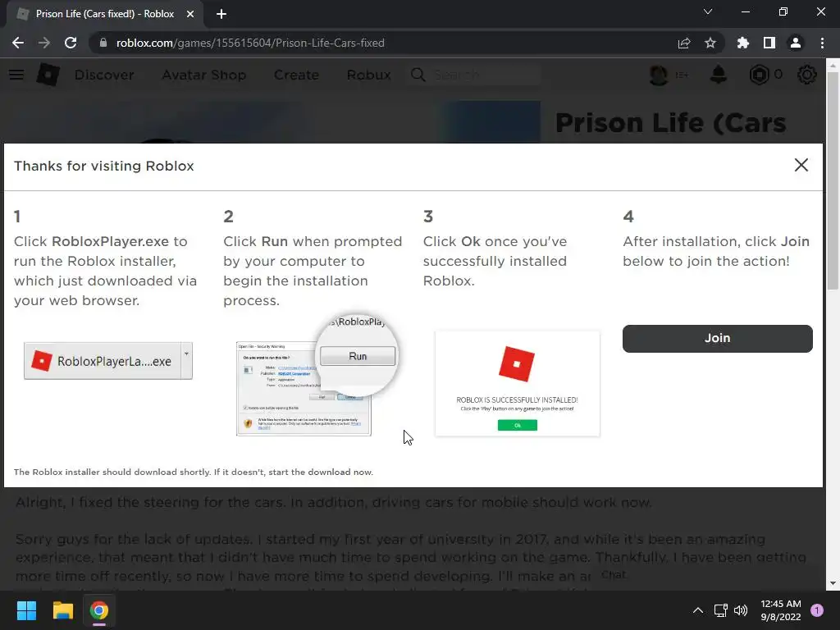Open the Robux page

[x=368, y=75]
